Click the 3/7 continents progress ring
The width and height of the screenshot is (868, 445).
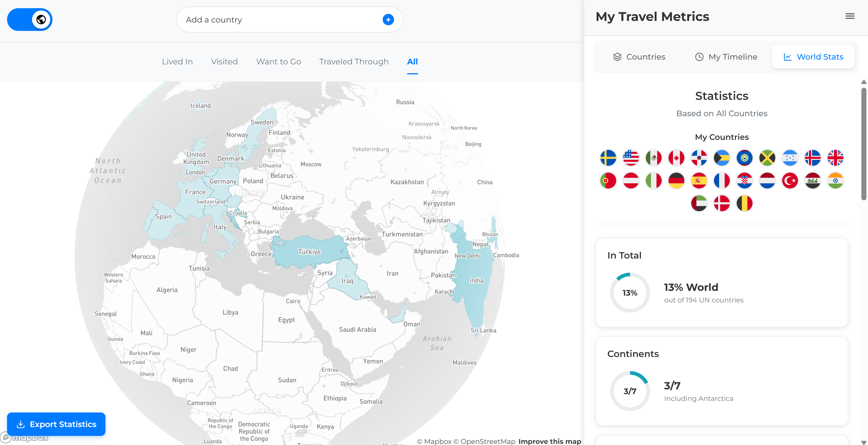[630, 391]
